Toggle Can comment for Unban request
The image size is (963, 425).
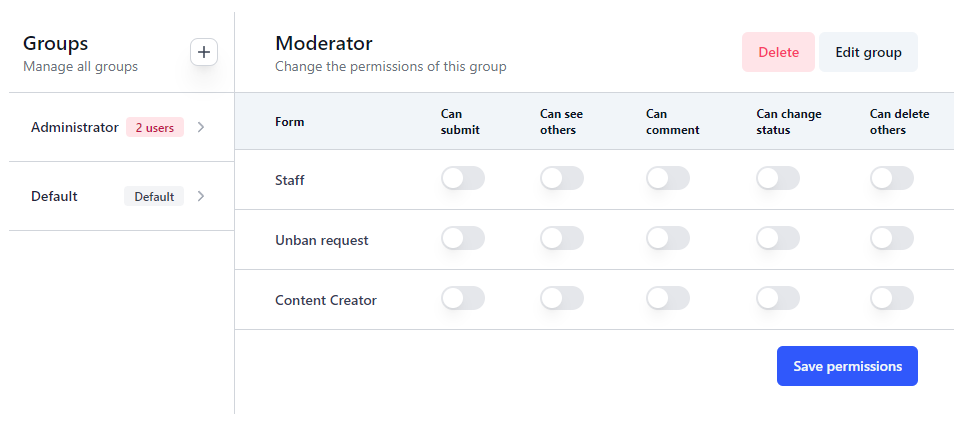pyautogui.click(x=668, y=238)
